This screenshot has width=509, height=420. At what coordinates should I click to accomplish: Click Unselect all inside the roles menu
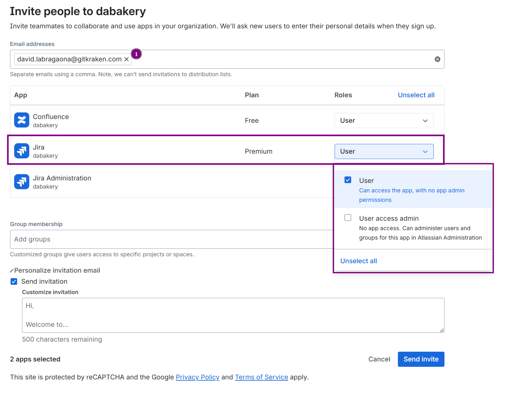(x=358, y=261)
